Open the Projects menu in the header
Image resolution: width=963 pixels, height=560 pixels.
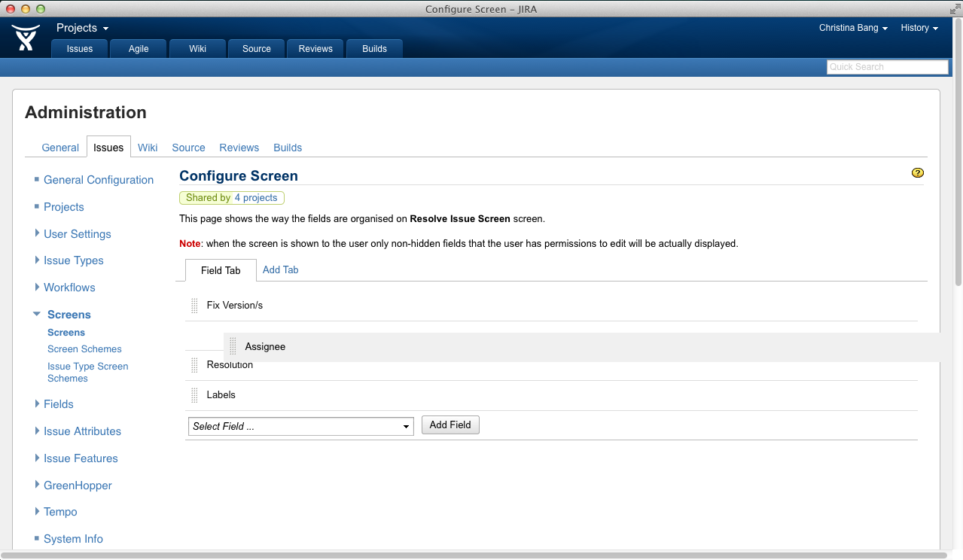pyautogui.click(x=81, y=27)
